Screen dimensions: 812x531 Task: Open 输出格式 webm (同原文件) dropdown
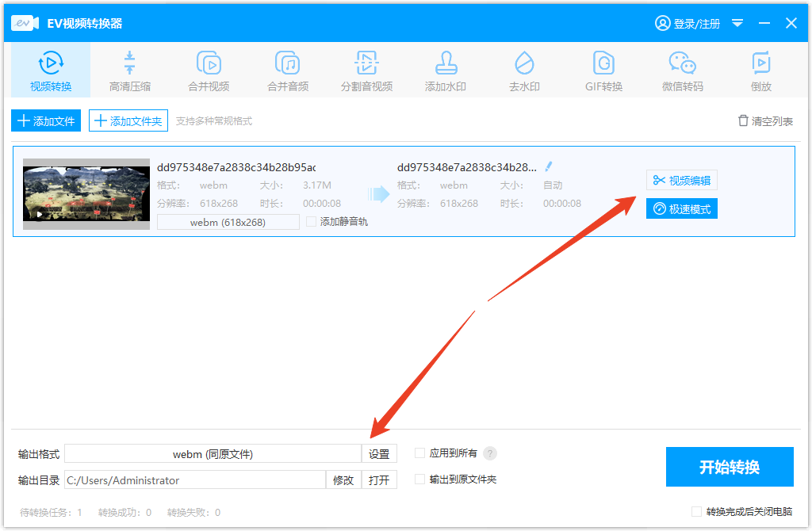click(213, 454)
